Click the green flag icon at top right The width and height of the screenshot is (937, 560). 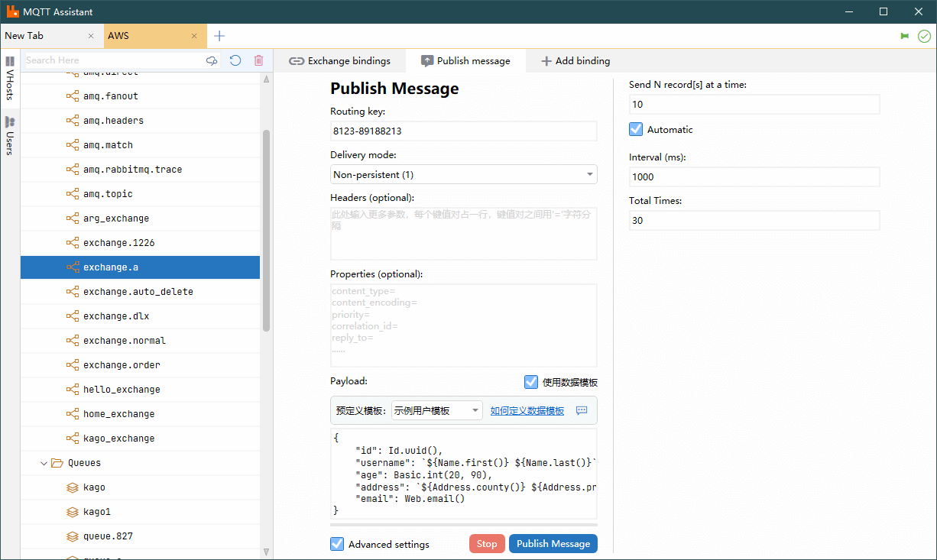[x=905, y=36]
